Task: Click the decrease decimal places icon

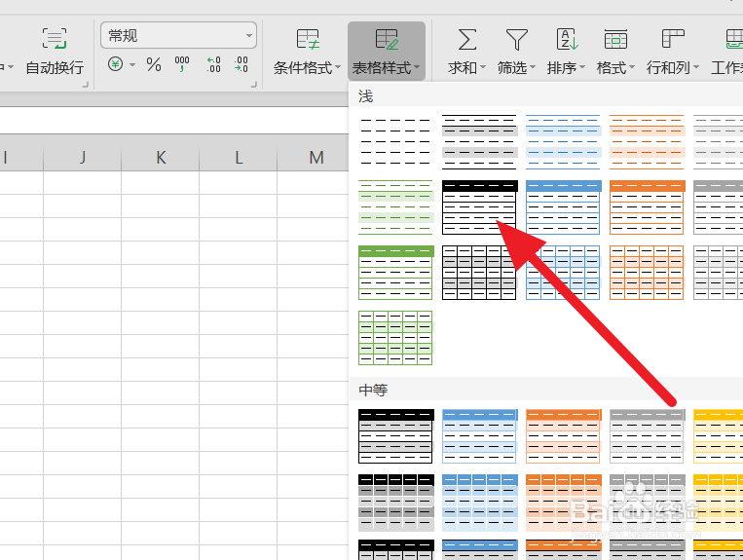Action: pos(241,64)
